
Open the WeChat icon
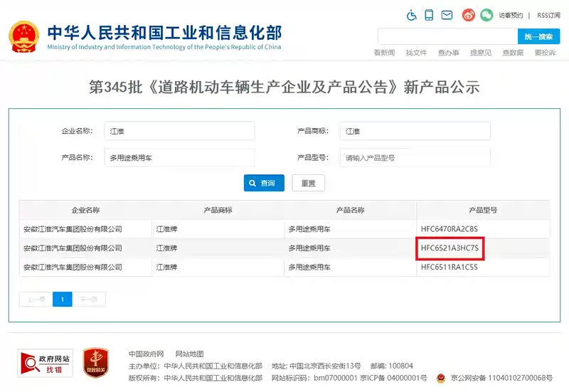pos(486,15)
